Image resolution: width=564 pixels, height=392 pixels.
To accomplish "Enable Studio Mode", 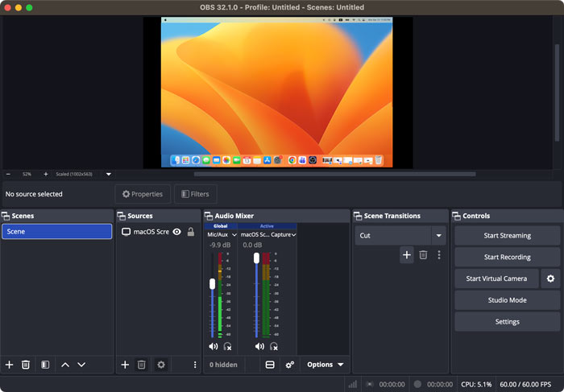I will click(507, 300).
